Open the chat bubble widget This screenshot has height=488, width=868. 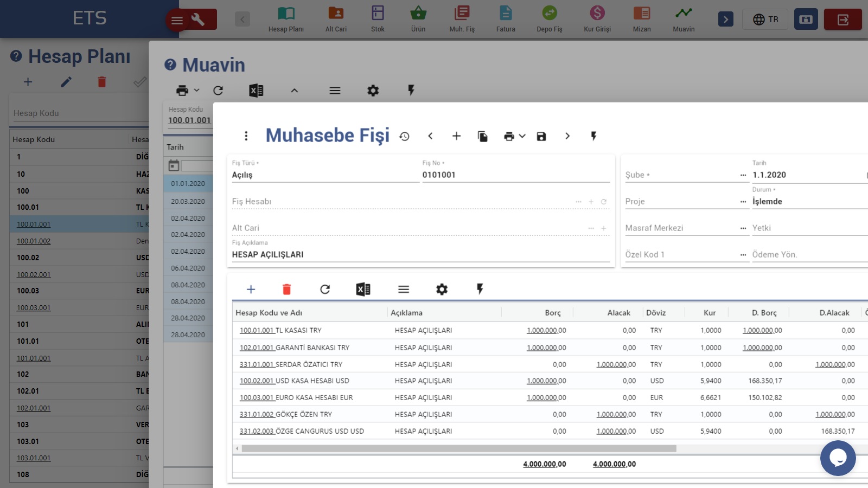point(838,458)
